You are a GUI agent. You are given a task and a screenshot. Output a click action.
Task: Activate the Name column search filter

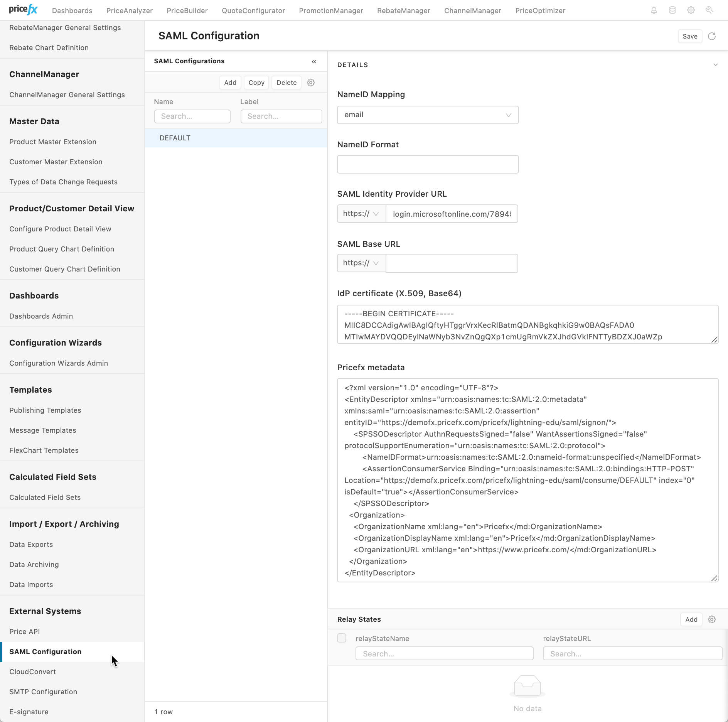pyautogui.click(x=192, y=116)
